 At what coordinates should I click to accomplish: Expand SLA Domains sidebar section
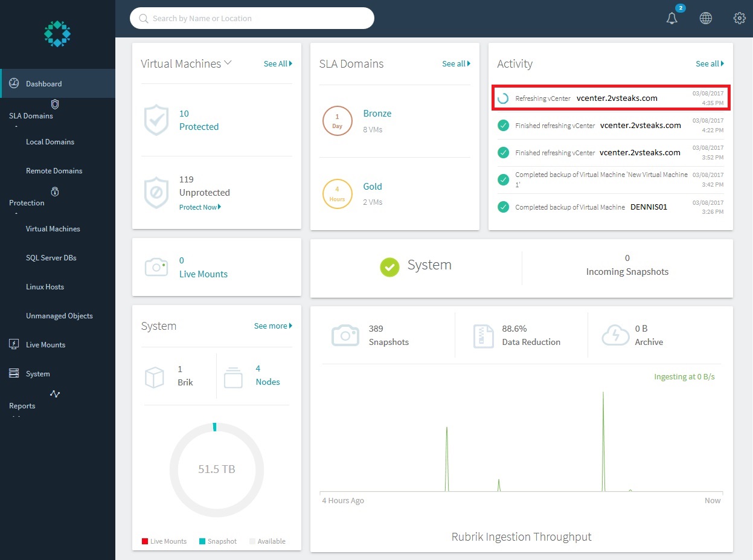tap(31, 116)
